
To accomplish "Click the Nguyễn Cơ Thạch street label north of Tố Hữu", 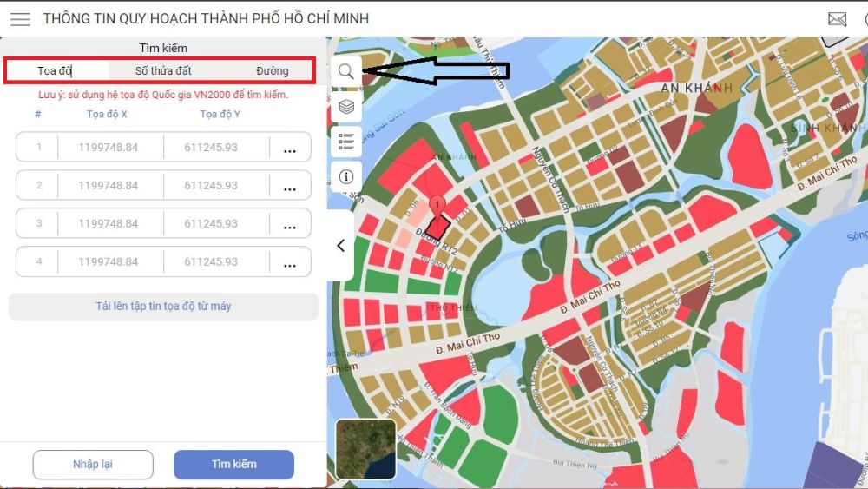I will coord(550,180).
